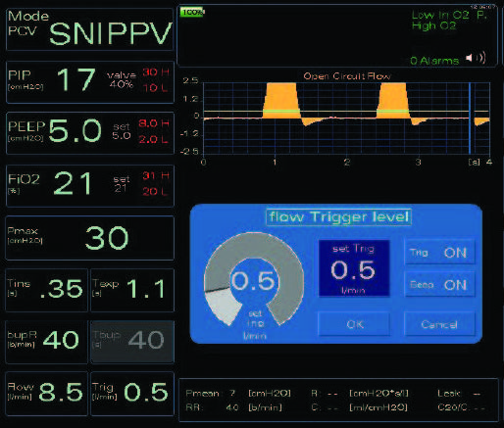Click the first orange inspiratory flow peak
Screen dimensions: 504x428
tap(281, 100)
